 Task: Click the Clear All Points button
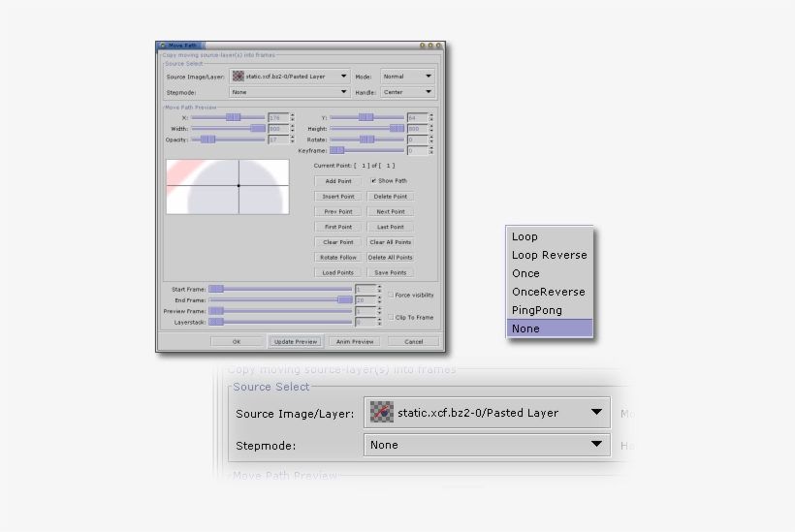tap(391, 241)
